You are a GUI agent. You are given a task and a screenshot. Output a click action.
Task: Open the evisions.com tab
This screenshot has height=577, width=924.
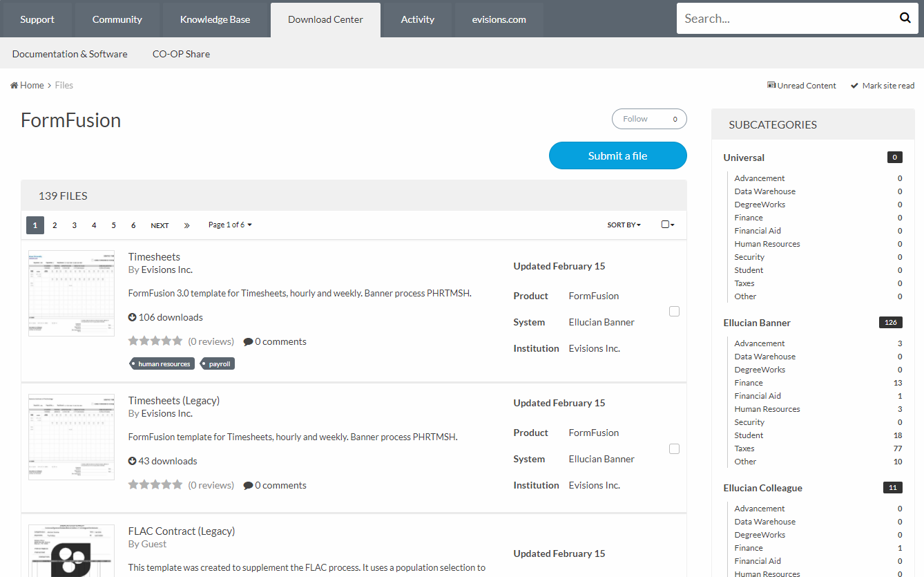pyautogui.click(x=499, y=19)
